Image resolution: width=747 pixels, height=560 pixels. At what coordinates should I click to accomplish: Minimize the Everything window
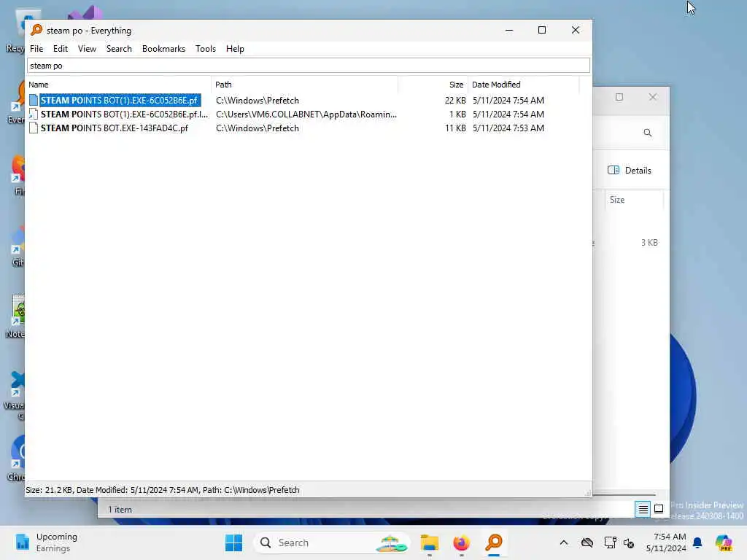click(509, 30)
